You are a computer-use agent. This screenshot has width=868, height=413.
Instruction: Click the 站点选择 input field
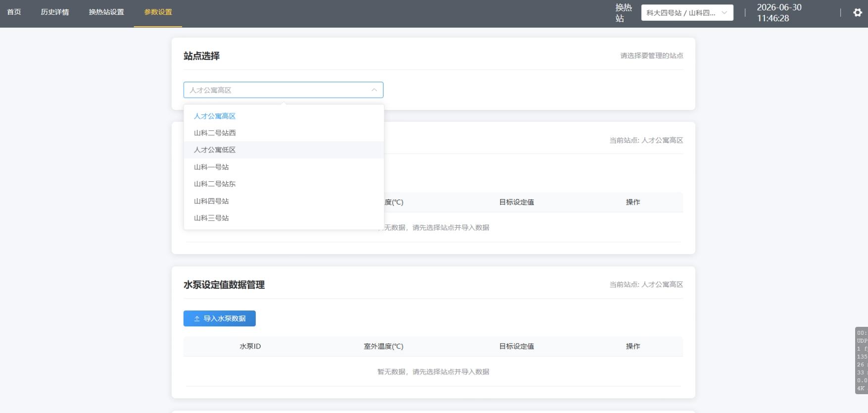(284, 90)
